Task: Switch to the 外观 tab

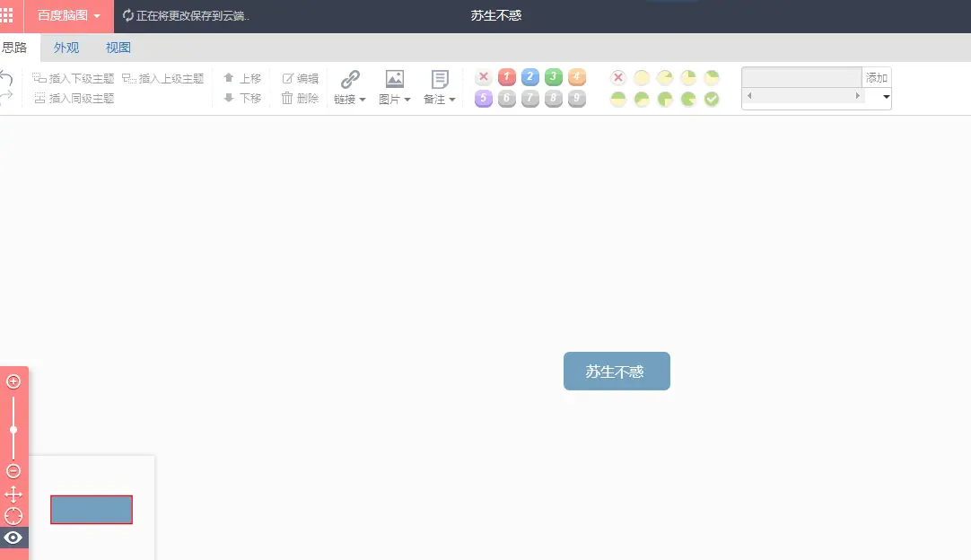Action: pos(66,48)
